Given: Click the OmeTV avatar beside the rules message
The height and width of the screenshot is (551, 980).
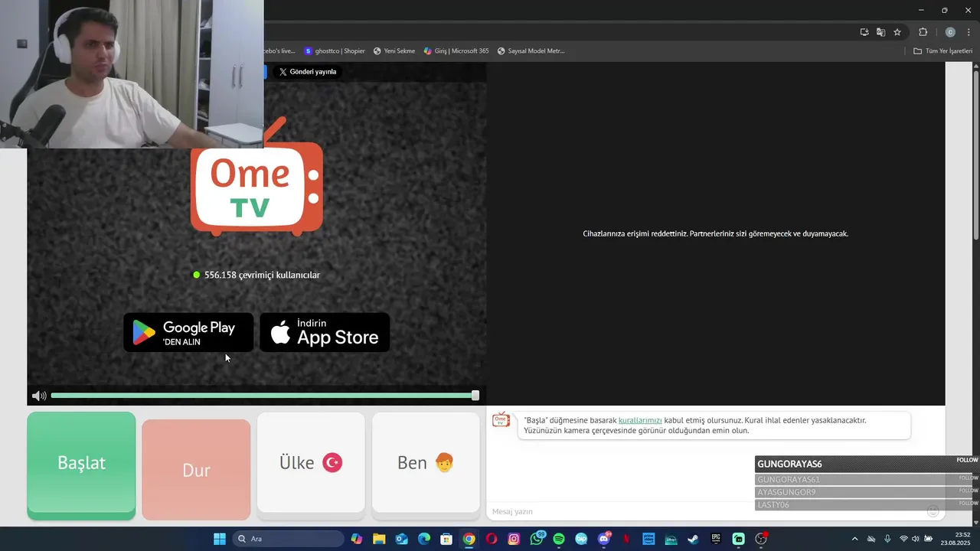Looking at the screenshot, I should coord(501,420).
